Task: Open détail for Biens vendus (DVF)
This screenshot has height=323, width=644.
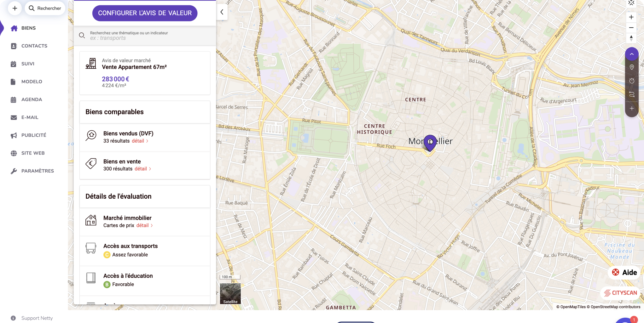Action: coord(140,141)
